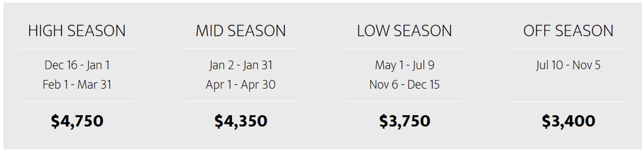Select the $3,400 off season price
The width and height of the screenshot is (644, 152).
(x=568, y=121)
